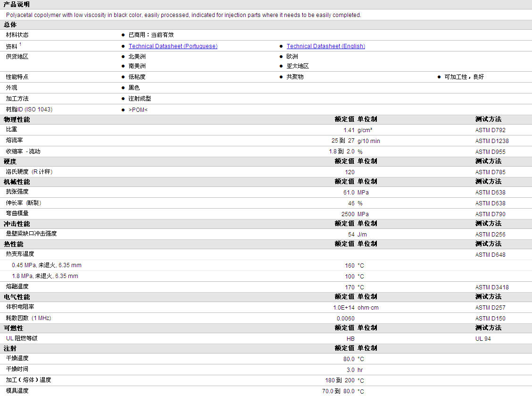Viewport: 532px width, 396px height.
Task: Click the 机械性能 section header
Action: click(x=17, y=182)
